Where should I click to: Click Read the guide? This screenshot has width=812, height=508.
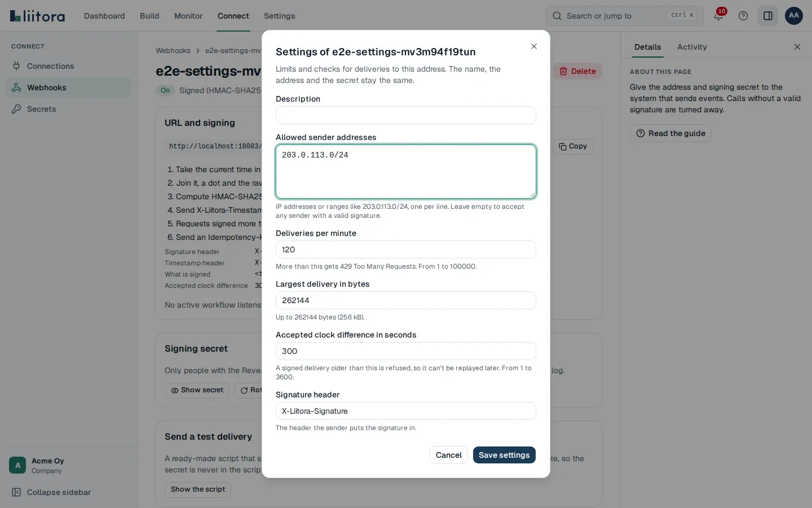click(x=670, y=133)
